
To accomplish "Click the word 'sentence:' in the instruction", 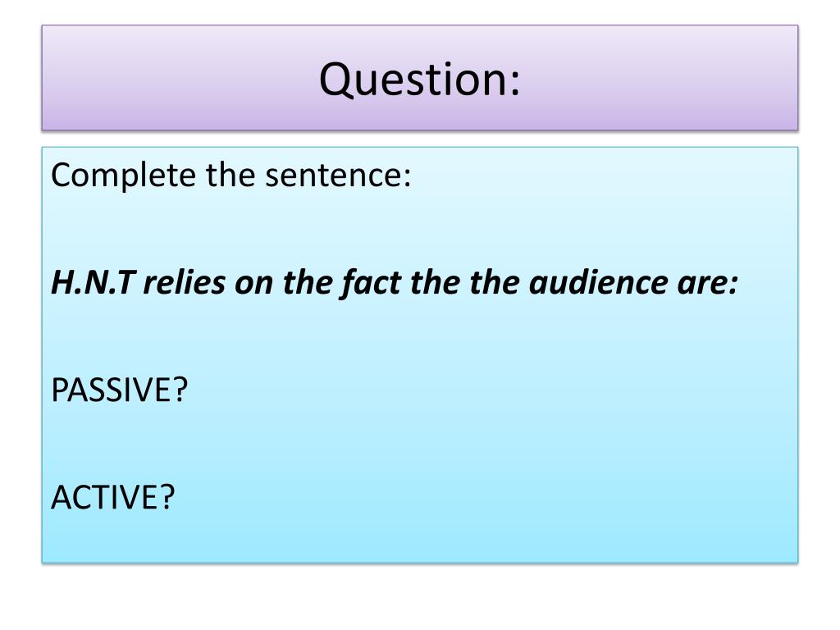I will [338, 176].
